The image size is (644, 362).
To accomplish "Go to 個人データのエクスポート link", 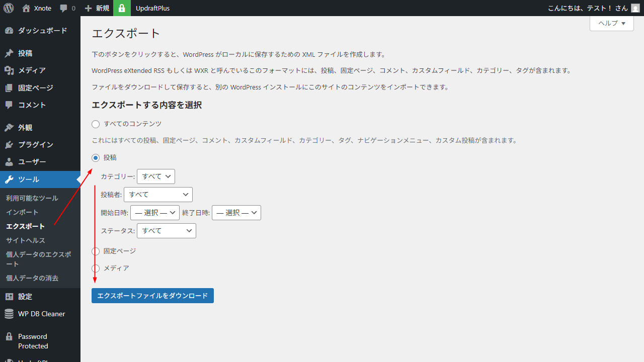I will tap(39, 259).
